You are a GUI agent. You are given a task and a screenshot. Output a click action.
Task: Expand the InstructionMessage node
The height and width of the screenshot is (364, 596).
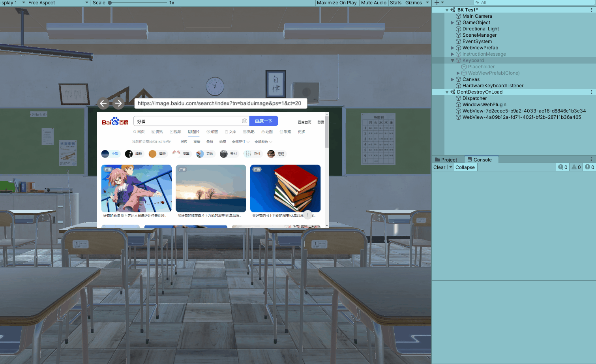[x=453, y=54]
